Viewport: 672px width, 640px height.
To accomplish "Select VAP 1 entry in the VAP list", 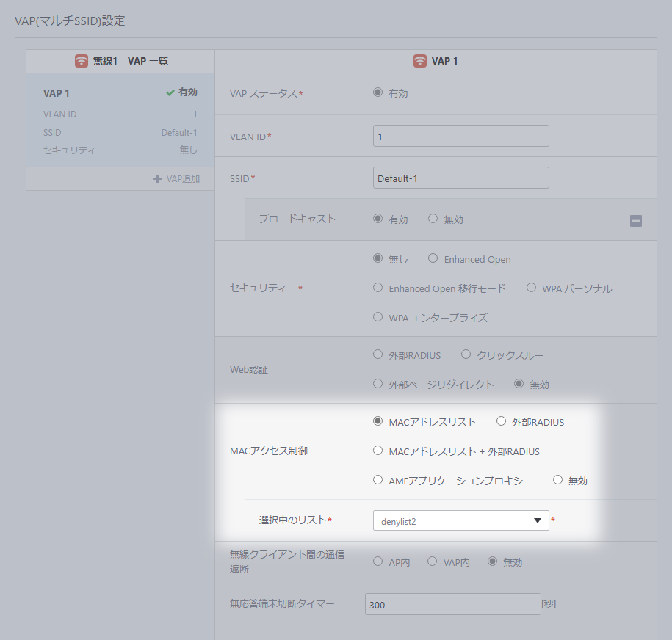I will (x=120, y=121).
